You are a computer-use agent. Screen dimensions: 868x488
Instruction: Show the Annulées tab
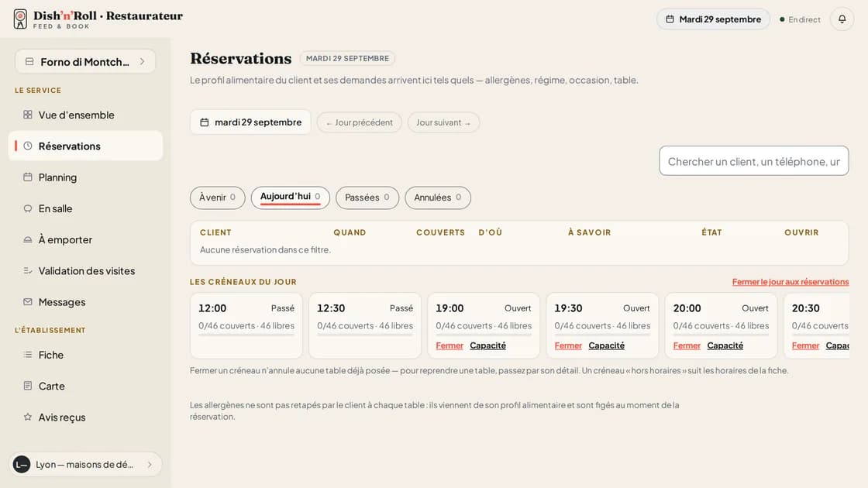coord(438,198)
